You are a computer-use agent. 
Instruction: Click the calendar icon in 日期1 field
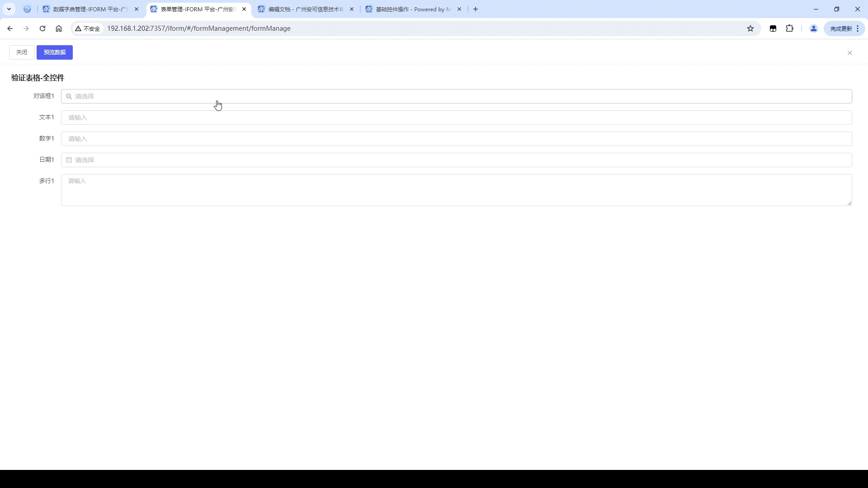[69, 160]
